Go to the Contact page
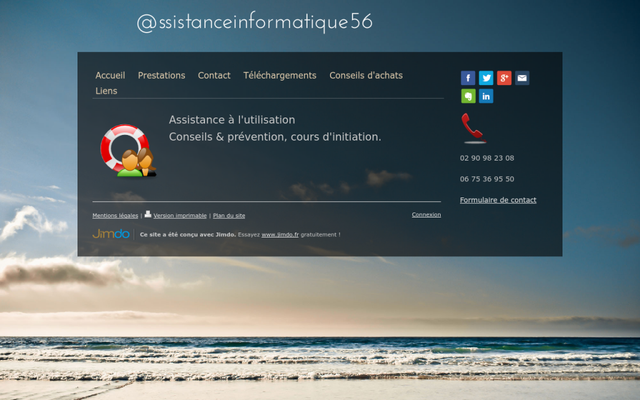640x400 pixels. [214, 76]
